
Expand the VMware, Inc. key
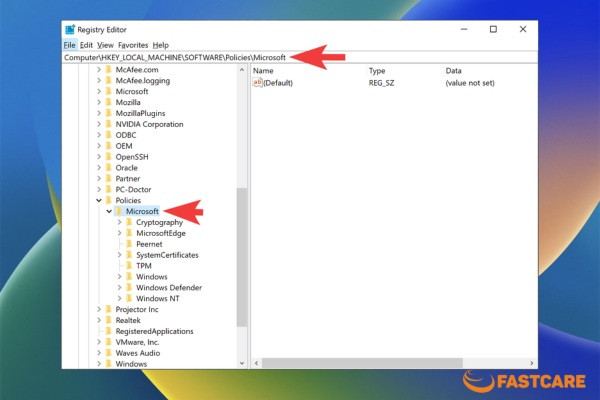pos(99,342)
